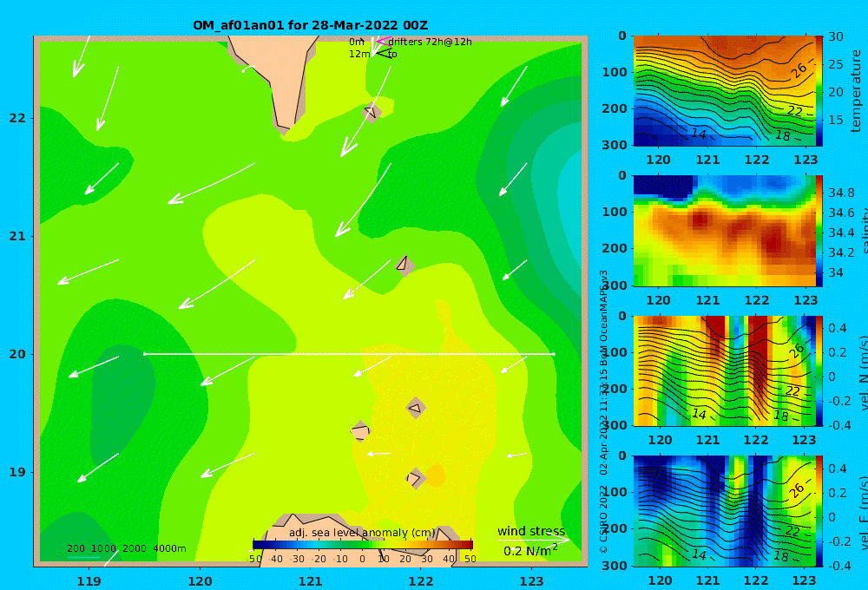
Task: Click the black 12m drifter arrow legend symbol
Action: [x=383, y=53]
